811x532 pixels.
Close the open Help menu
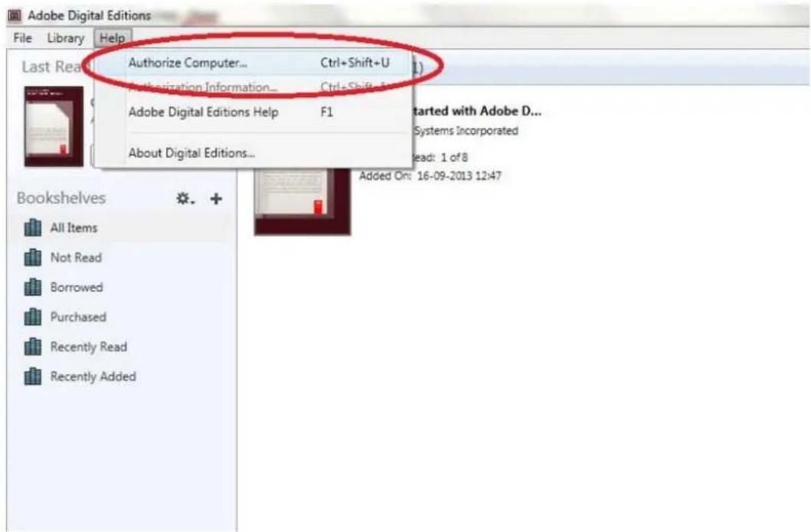[113, 38]
